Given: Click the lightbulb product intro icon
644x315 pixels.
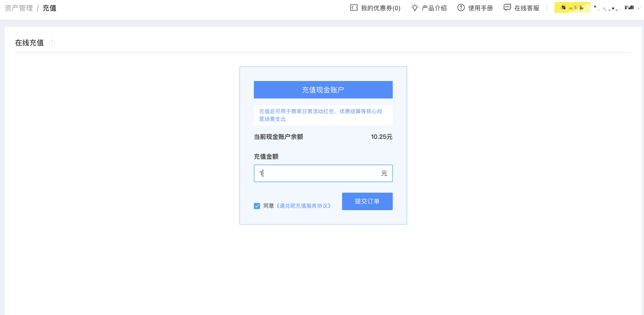Looking at the screenshot, I should [x=414, y=8].
